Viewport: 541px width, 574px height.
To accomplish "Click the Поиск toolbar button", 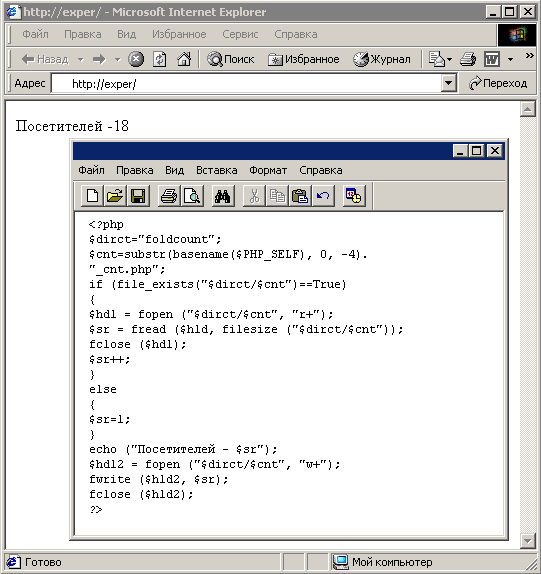I will click(x=231, y=59).
